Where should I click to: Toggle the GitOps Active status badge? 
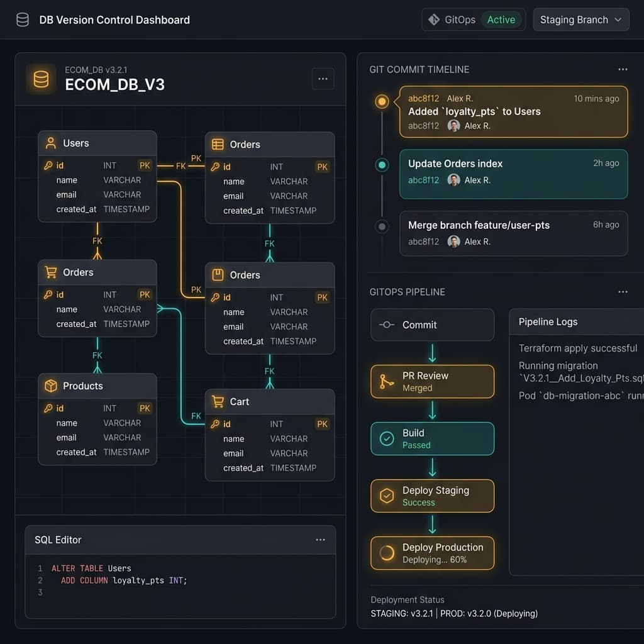[x=501, y=19]
